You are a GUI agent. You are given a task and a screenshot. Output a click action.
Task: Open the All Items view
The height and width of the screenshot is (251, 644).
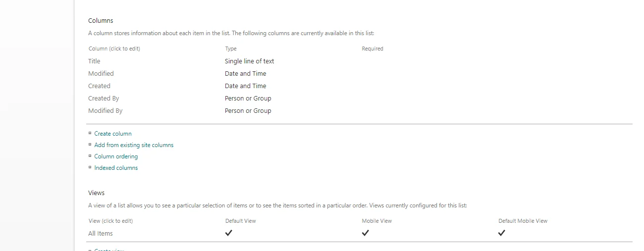(101, 234)
